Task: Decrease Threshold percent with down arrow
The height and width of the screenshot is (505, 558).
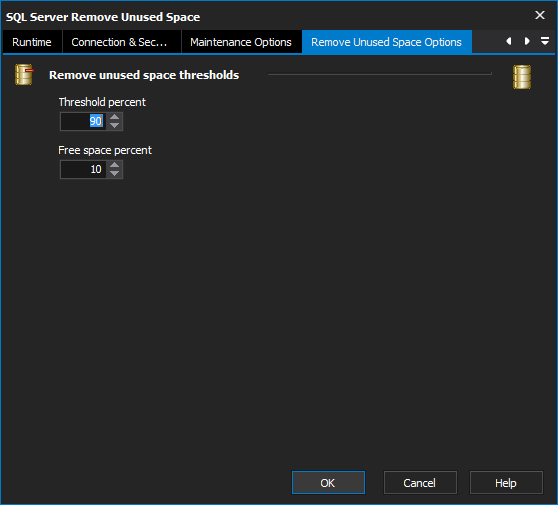Action: click(x=115, y=126)
